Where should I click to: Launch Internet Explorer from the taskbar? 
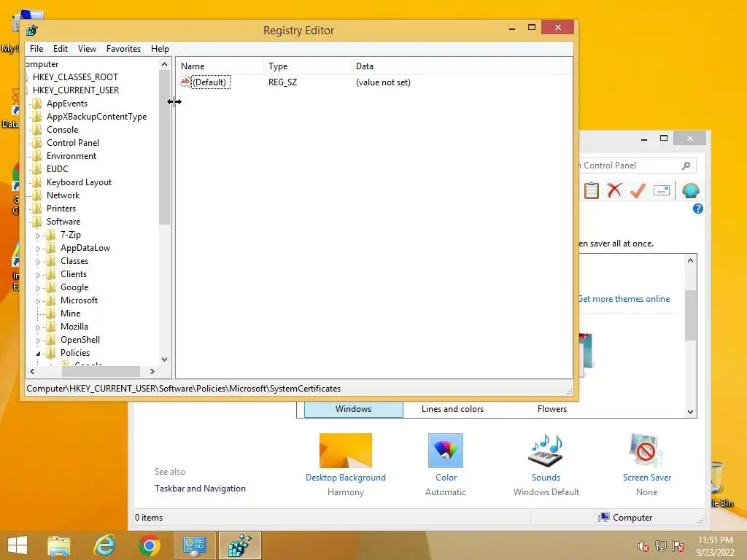click(104, 545)
